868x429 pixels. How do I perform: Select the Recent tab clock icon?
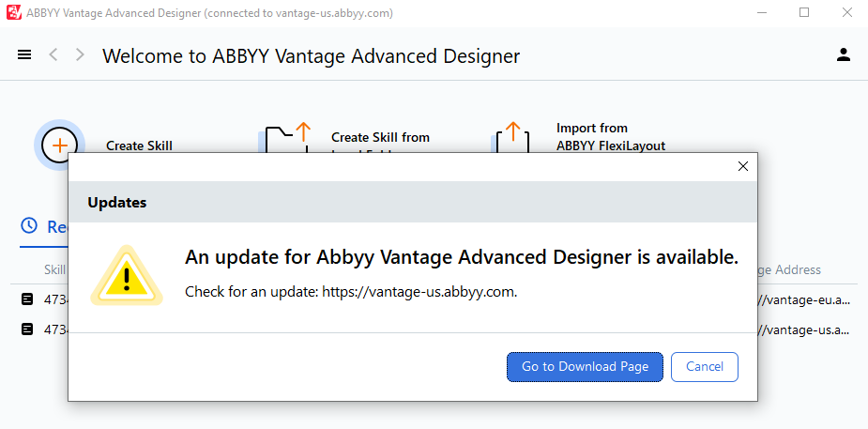[x=29, y=225]
